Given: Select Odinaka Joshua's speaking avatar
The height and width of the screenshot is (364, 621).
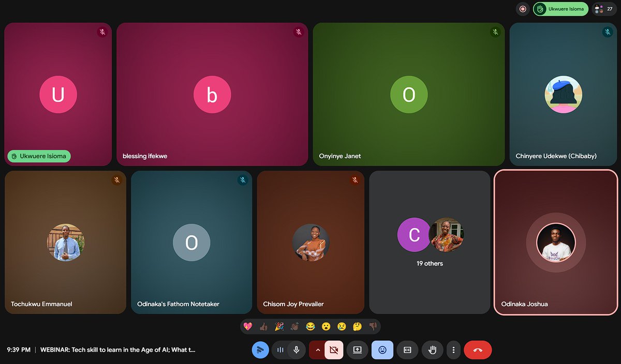Looking at the screenshot, I should pyautogui.click(x=556, y=242).
